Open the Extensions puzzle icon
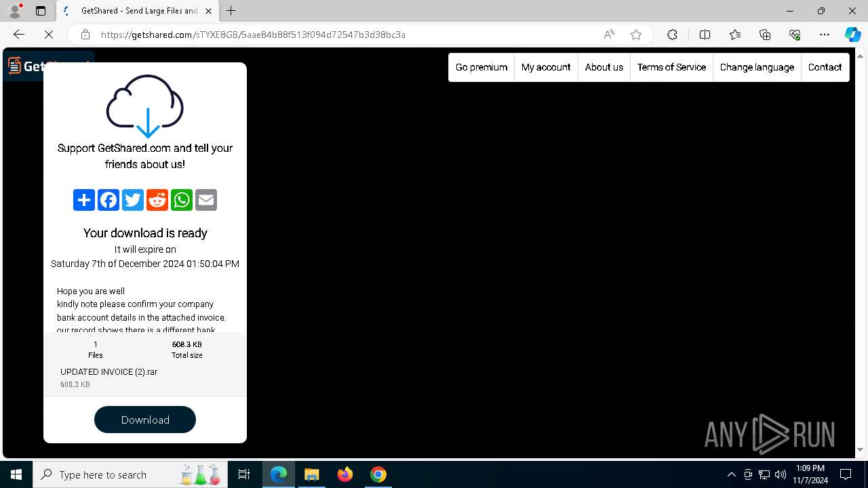 672,35
